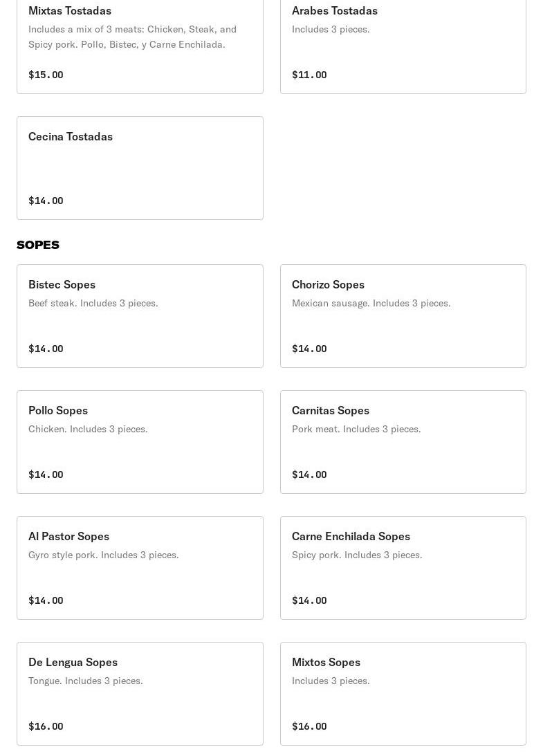Pick the Mixtos Sopes menu item
This screenshot has width=543, height=756.
(403, 693)
